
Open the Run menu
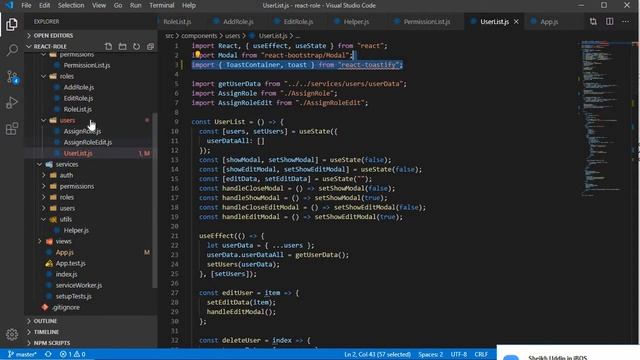coord(136,5)
